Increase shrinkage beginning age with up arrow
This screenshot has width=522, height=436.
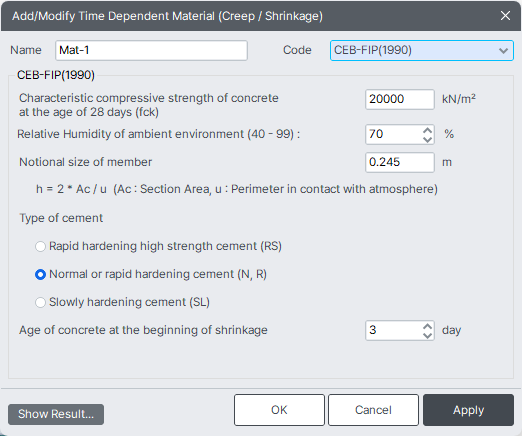pos(427,326)
